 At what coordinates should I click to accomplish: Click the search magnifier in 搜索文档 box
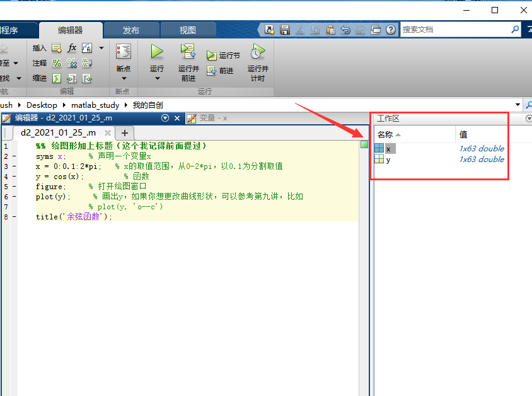(515, 30)
